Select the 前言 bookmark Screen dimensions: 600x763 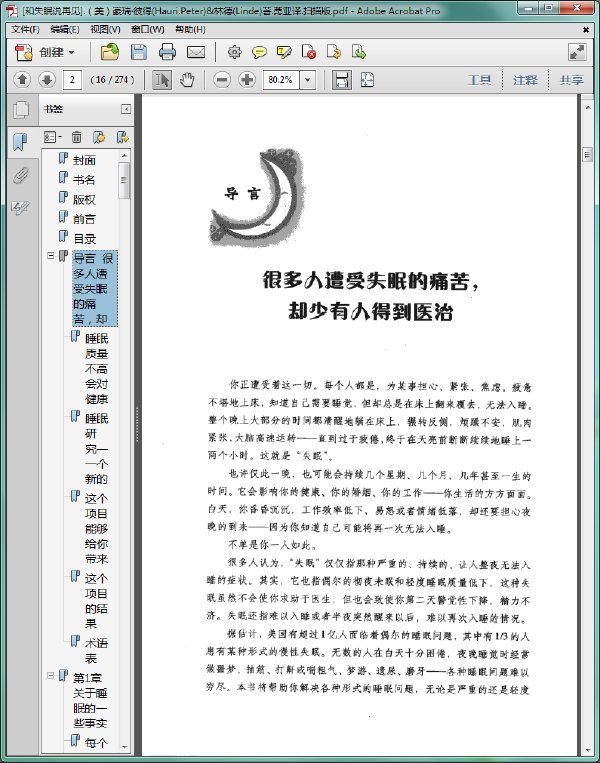click(84, 219)
